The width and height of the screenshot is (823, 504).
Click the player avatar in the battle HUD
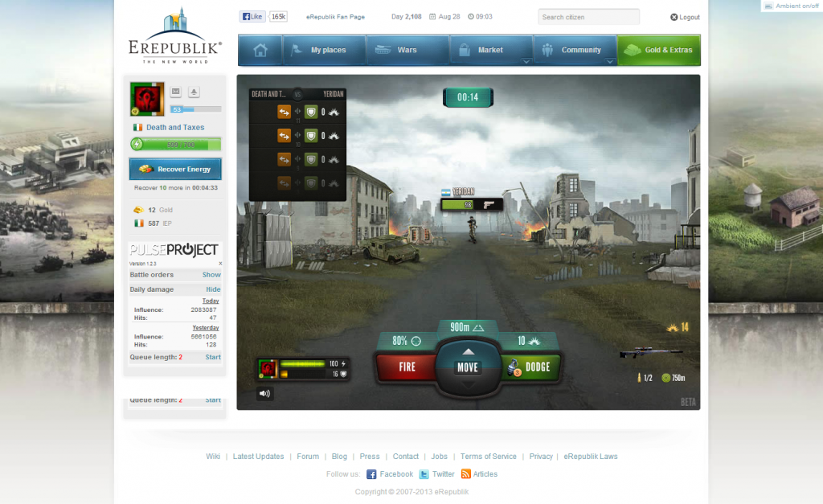pyautogui.click(x=268, y=368)
